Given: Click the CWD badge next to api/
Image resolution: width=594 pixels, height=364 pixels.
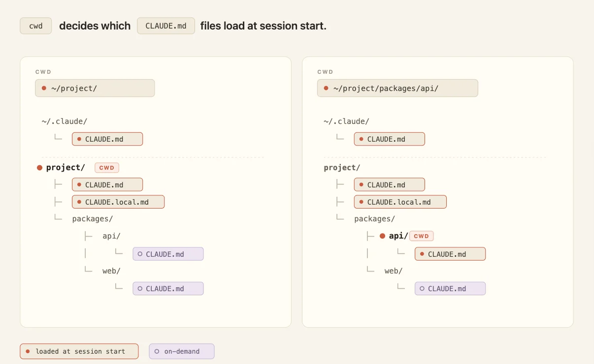Looking at the screenshot, I should (422, 236).
